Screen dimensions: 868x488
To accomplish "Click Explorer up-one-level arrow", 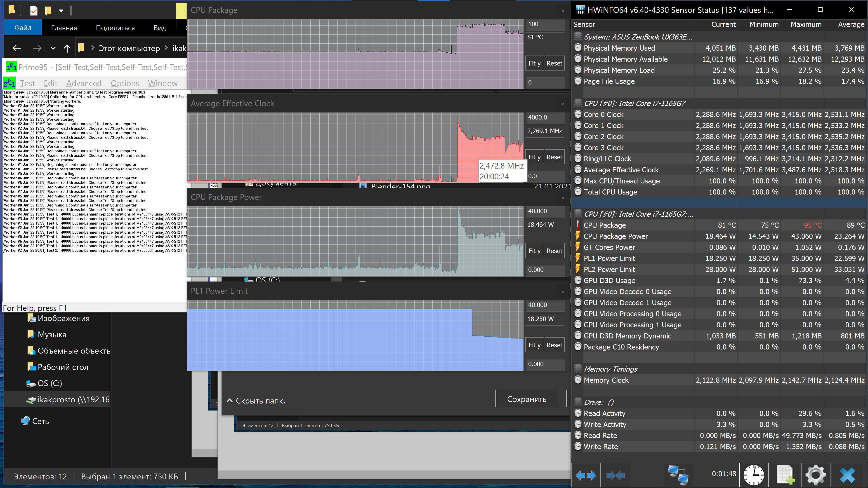I will click(67, 49).
